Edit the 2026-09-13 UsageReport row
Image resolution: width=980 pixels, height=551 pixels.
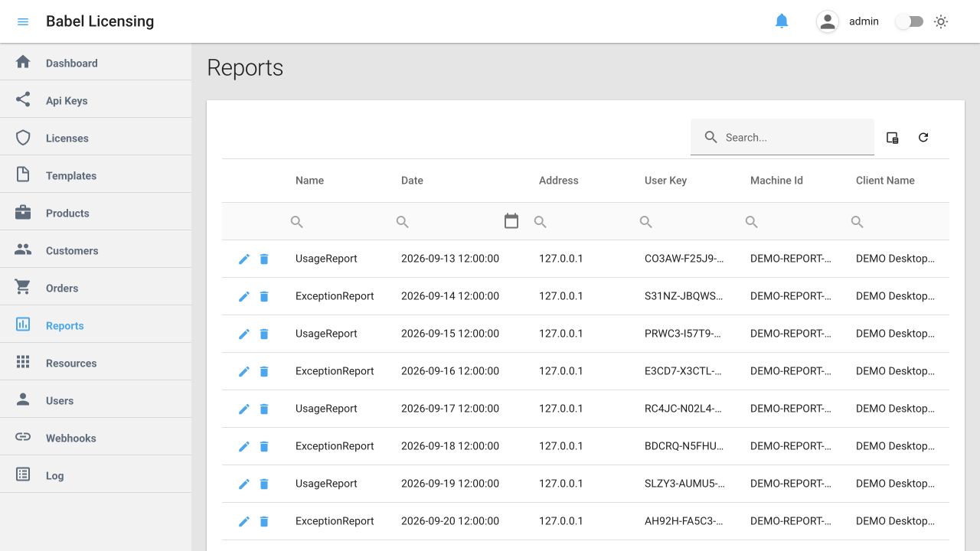[x=244, y=259]
